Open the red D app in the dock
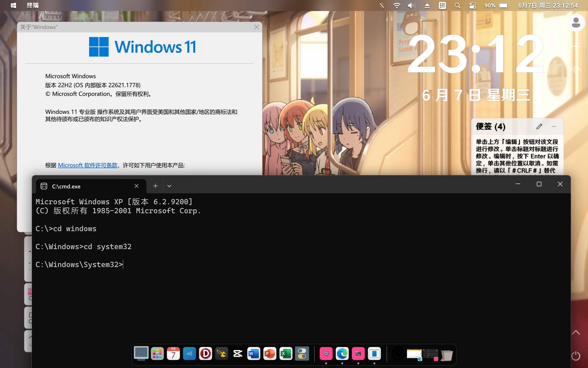This screenshot has width=588, height=368. (x=205, y=354)
